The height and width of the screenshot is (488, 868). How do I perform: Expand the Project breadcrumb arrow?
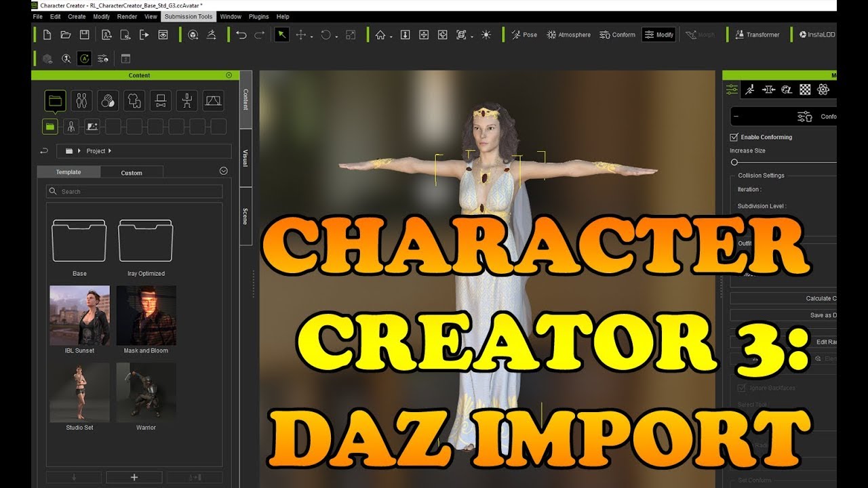(109, 150)
